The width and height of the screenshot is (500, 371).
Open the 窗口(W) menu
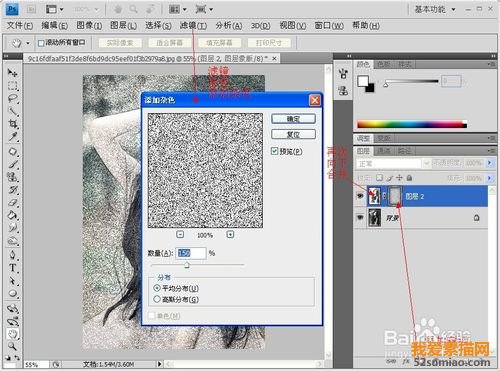[329, 25]
